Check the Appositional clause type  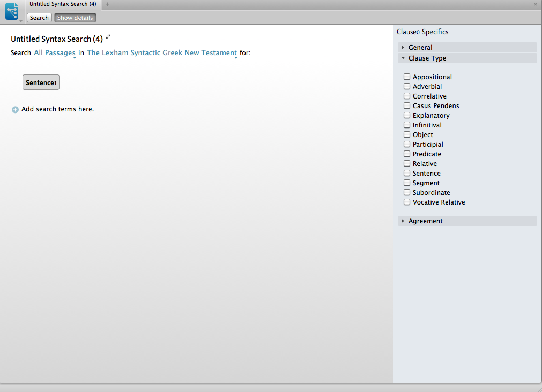(x=407, y=77)
